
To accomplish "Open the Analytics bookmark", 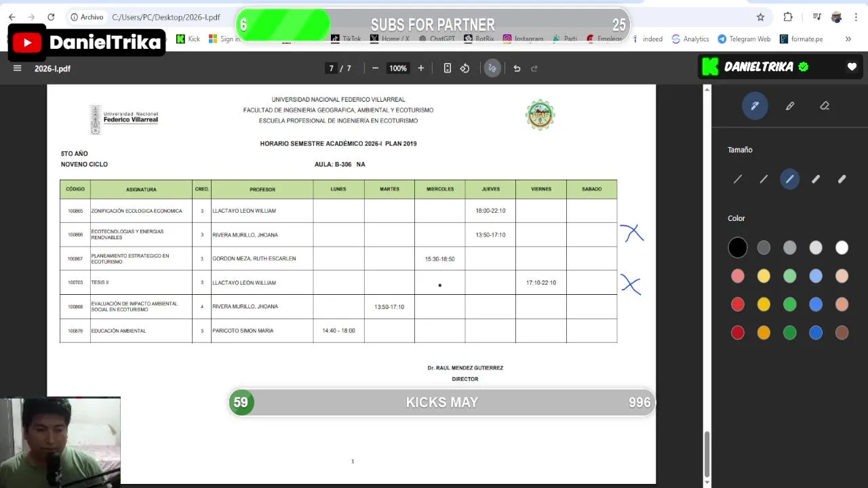I will [690, 39].
